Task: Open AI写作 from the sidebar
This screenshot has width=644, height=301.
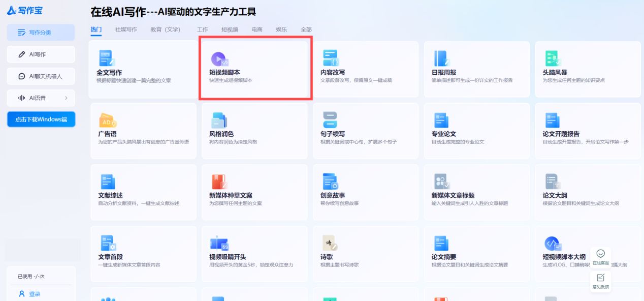Action: (x=41, y=54)
